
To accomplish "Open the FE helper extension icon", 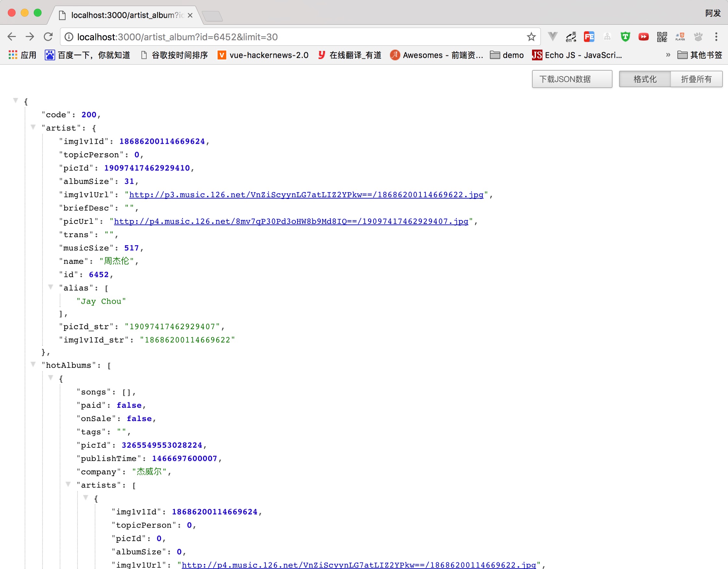I will pyautogui.click(x=589, y=37).
